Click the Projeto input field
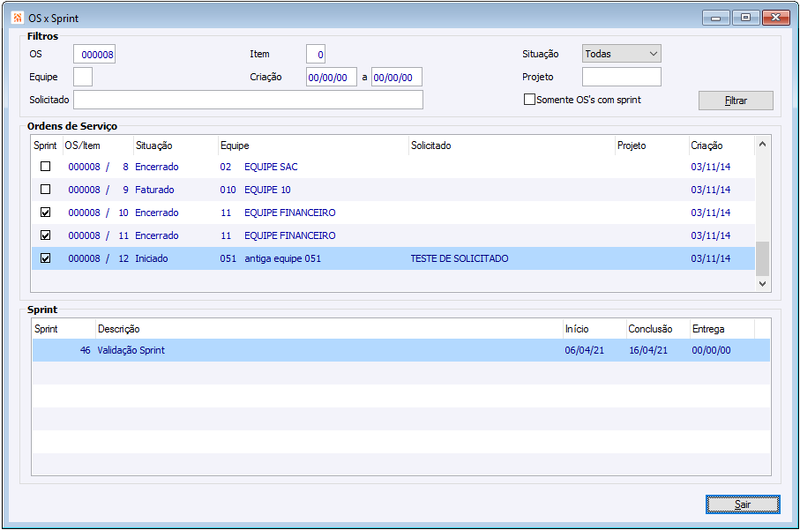The height and width of the screenshot is (530, 800). click(621, 77)
